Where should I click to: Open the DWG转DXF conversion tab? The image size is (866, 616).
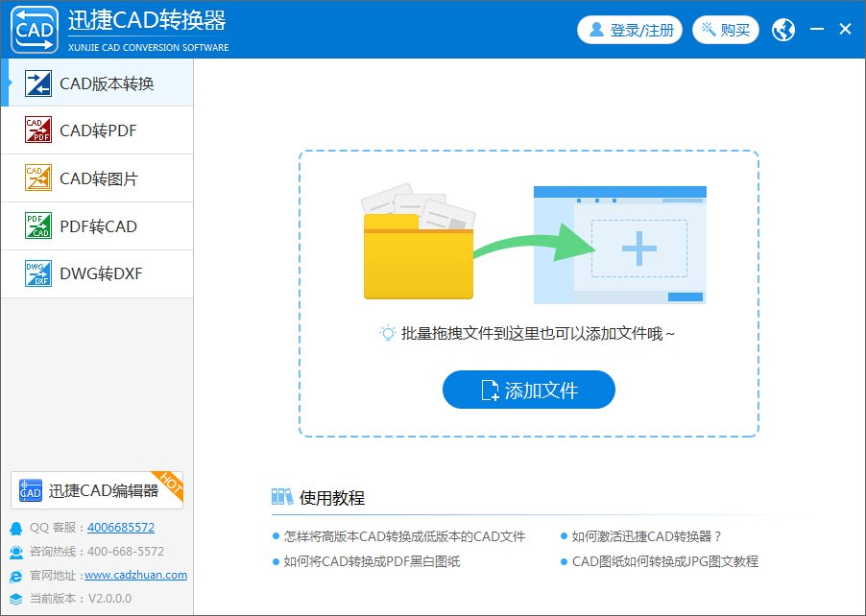96,273
